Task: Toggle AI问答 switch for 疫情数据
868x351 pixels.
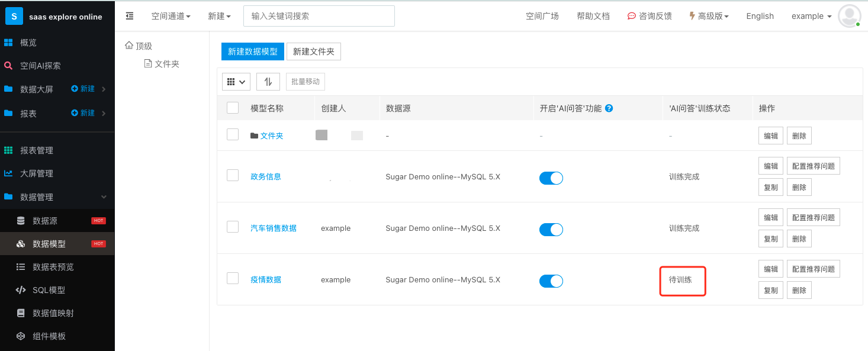Action: coord(551,281)
